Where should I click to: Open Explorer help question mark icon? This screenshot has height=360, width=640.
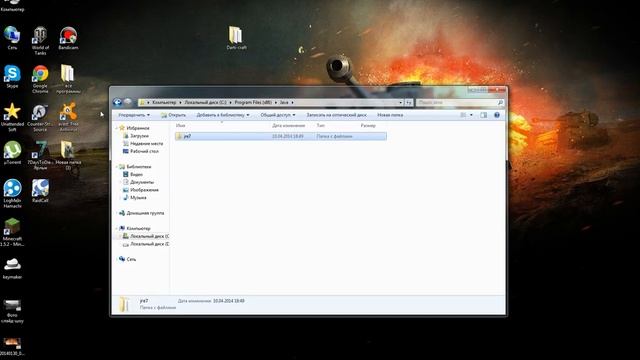pos(497,115)
